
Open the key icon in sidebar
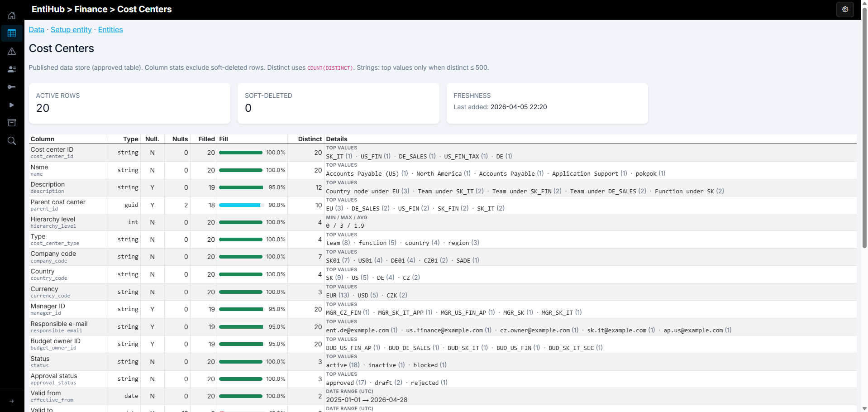click(12, 87)
